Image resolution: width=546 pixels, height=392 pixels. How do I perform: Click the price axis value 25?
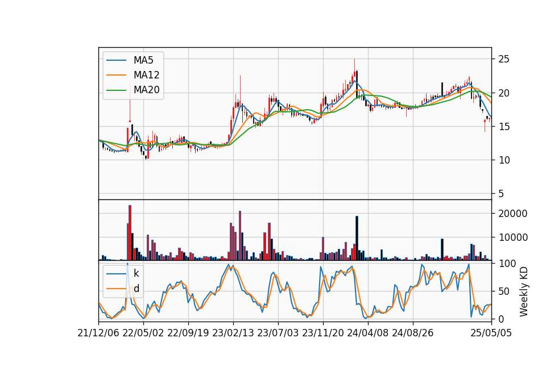point(503,59)
